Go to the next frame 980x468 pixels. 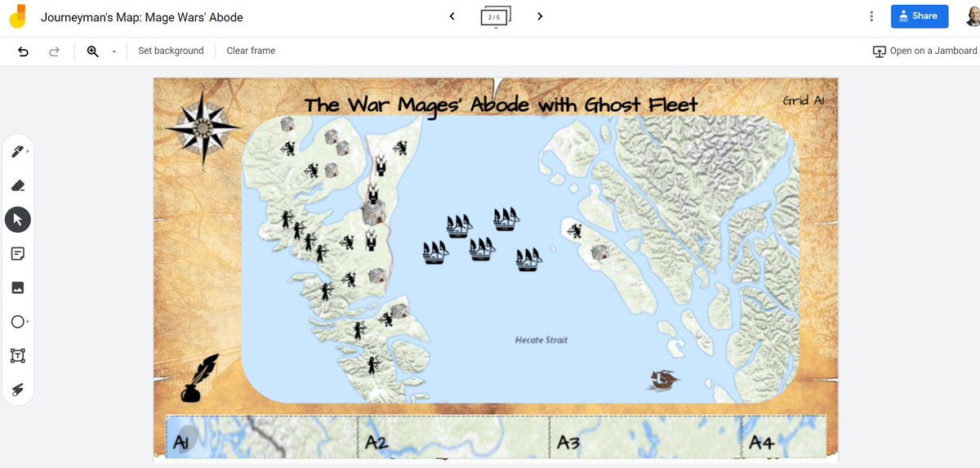click(540, 16)
